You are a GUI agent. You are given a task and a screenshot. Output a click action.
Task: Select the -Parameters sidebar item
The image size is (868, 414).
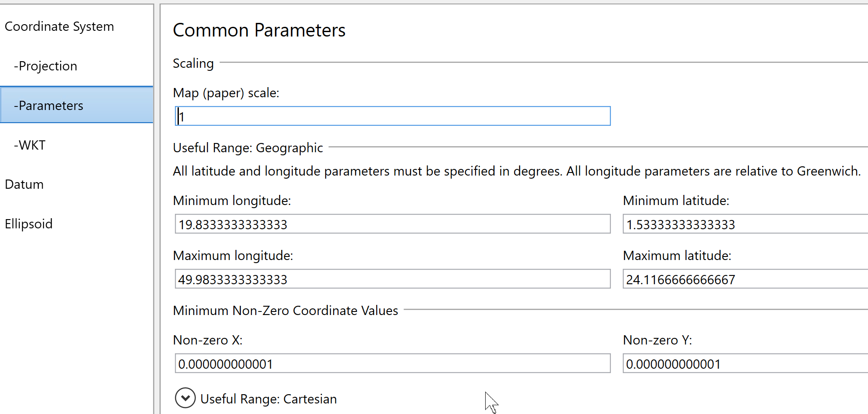tap(49, 106)
